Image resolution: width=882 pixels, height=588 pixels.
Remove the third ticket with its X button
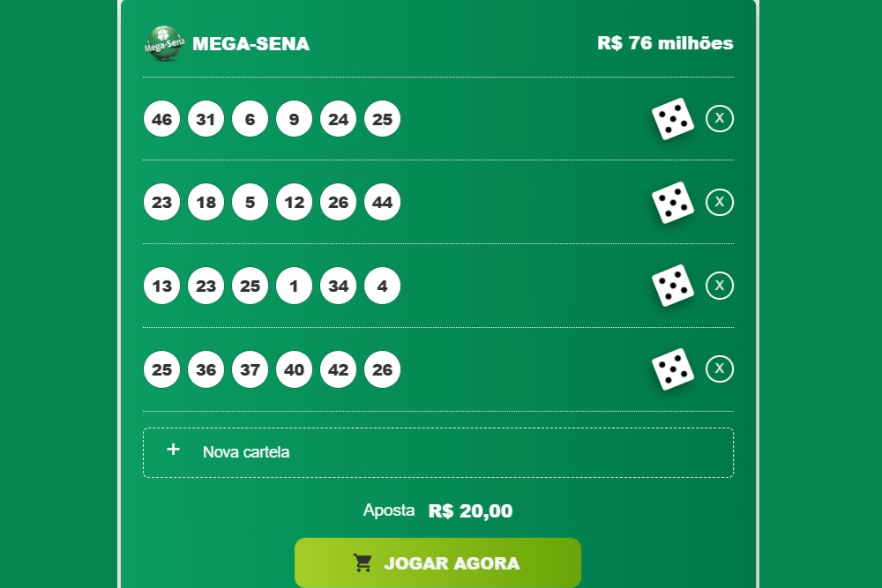point(720,286)
